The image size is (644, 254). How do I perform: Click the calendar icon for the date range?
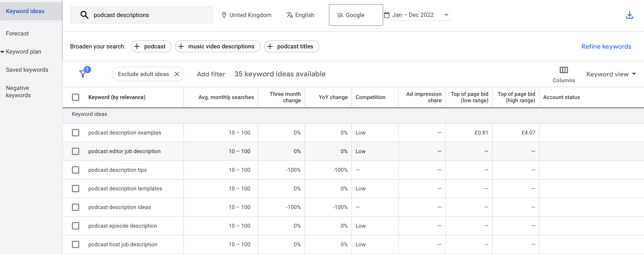click(x=387, y=15)
